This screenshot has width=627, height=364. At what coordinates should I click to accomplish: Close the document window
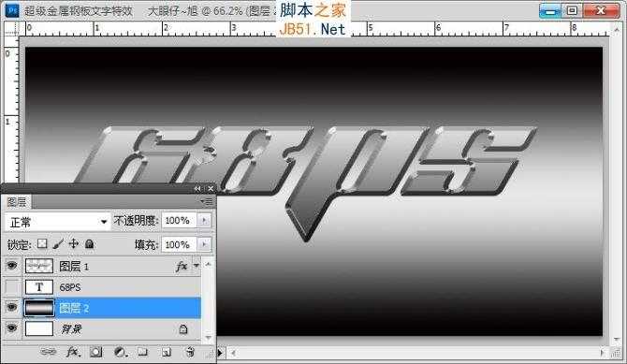pyautogui.click(x=601, y=11)
